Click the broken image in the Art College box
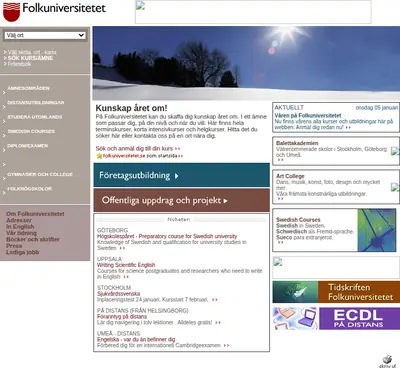 (395, 187)
